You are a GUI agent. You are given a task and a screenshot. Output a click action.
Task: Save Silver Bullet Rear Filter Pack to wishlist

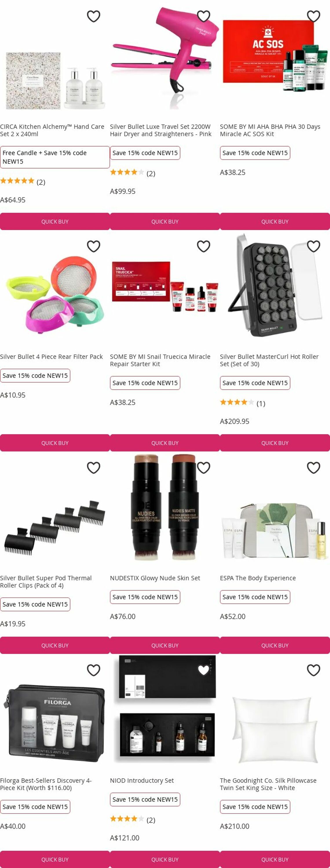pyautogui.click(x=94, y=246)
